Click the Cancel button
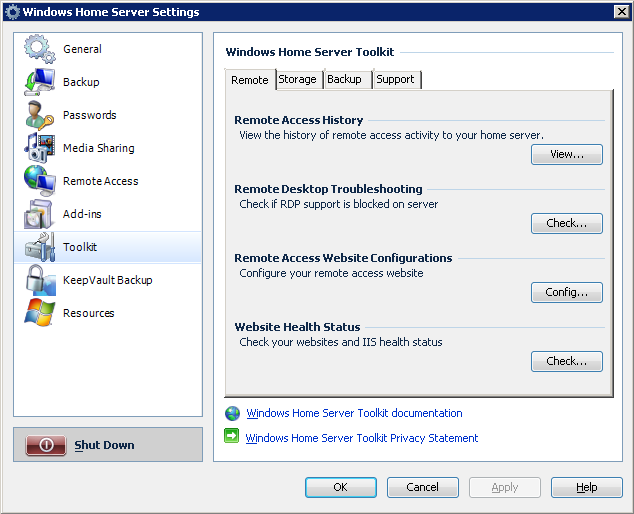 [x=423, y=487]
